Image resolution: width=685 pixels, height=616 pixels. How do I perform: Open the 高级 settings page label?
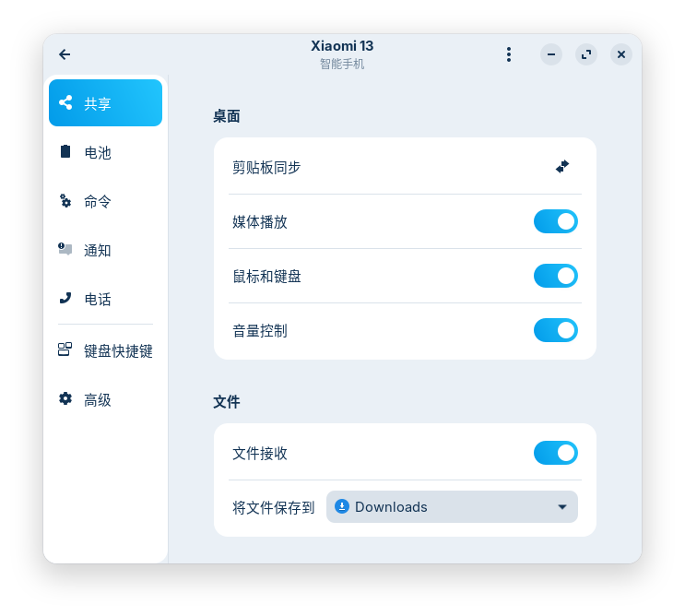pyautogui.click(x=98, y=400)
